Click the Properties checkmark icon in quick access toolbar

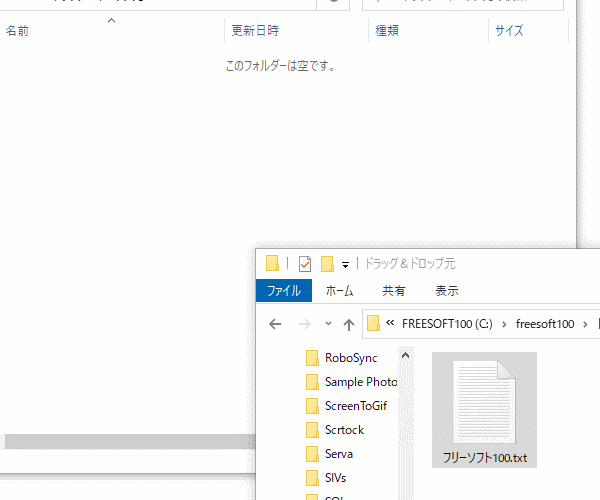click(x=305, y=264)
